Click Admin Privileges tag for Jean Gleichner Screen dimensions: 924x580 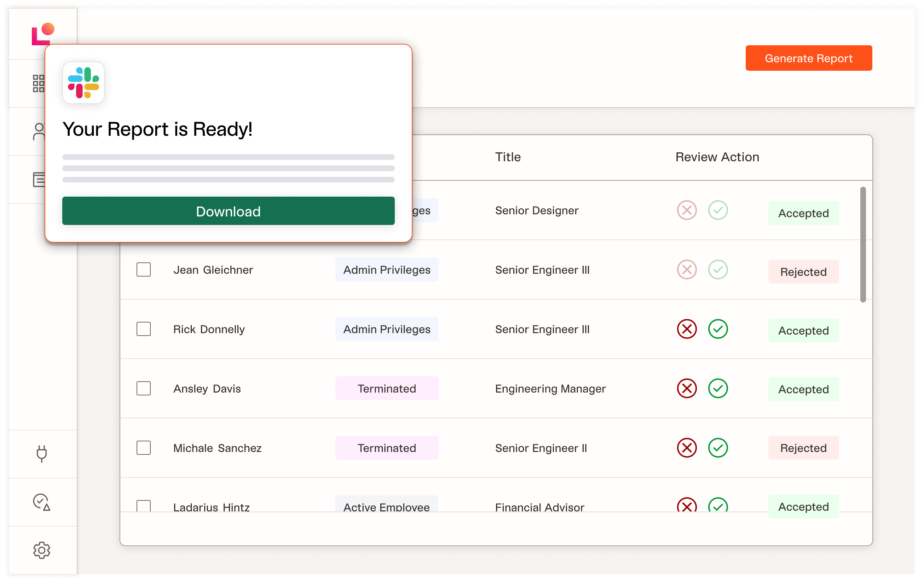coord(387,270)
